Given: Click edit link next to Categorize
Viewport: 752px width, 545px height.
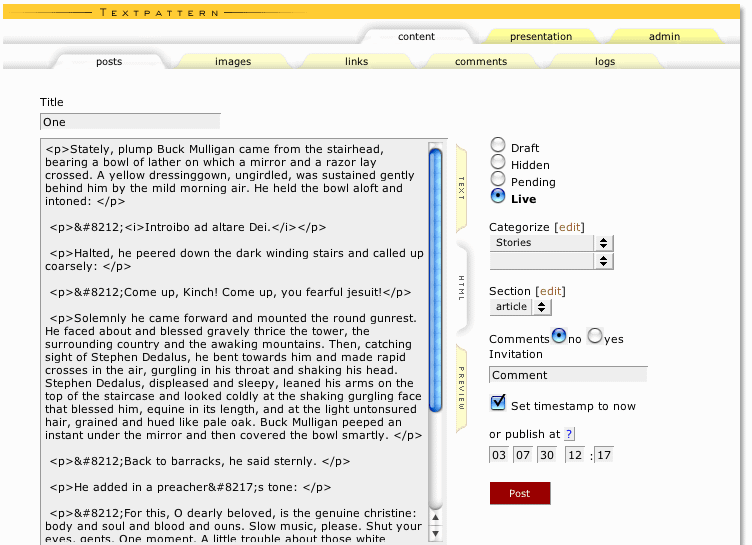Looking at the screenshot, I should coord(569,227).
